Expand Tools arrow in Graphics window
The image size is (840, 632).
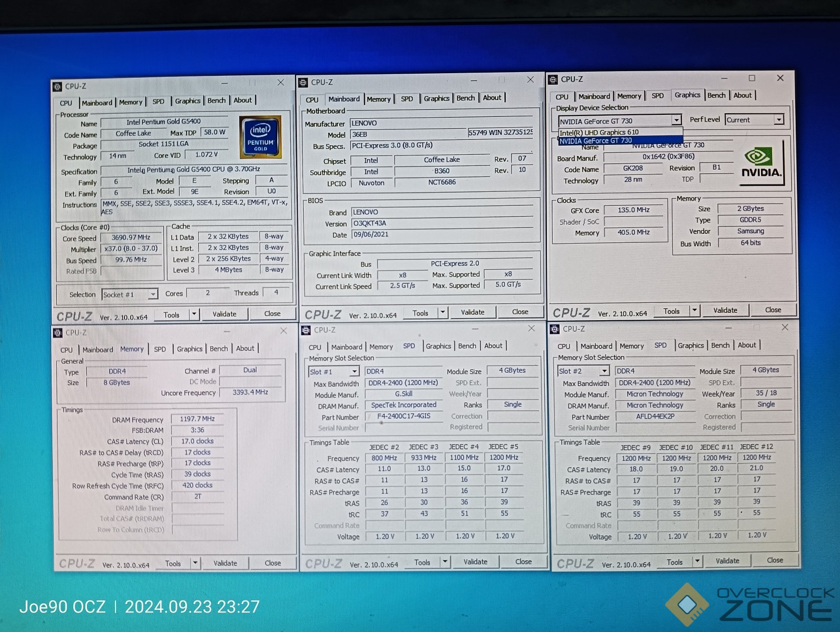[695, 311]
